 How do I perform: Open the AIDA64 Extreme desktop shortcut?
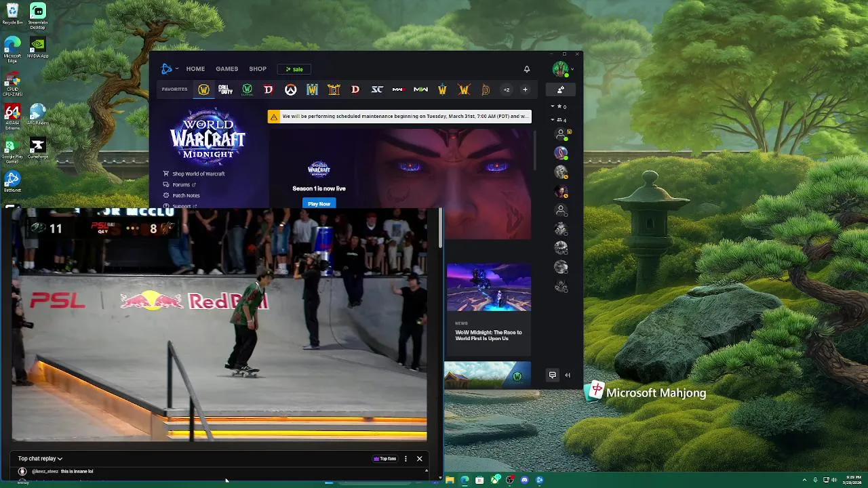(12, 117)
